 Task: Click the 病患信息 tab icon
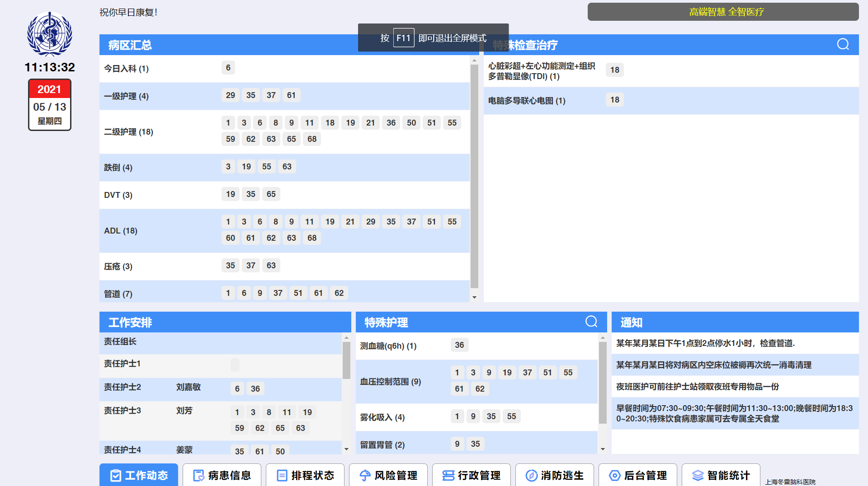199,476
